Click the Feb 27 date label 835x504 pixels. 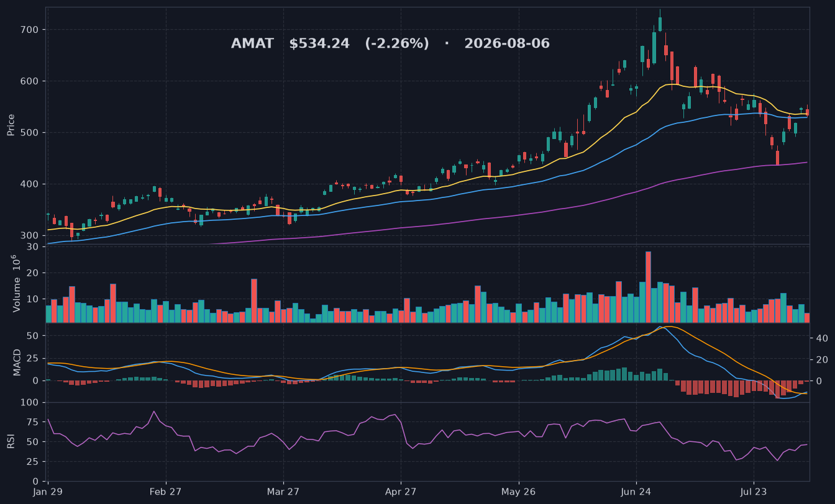click(x=167, y=492)
